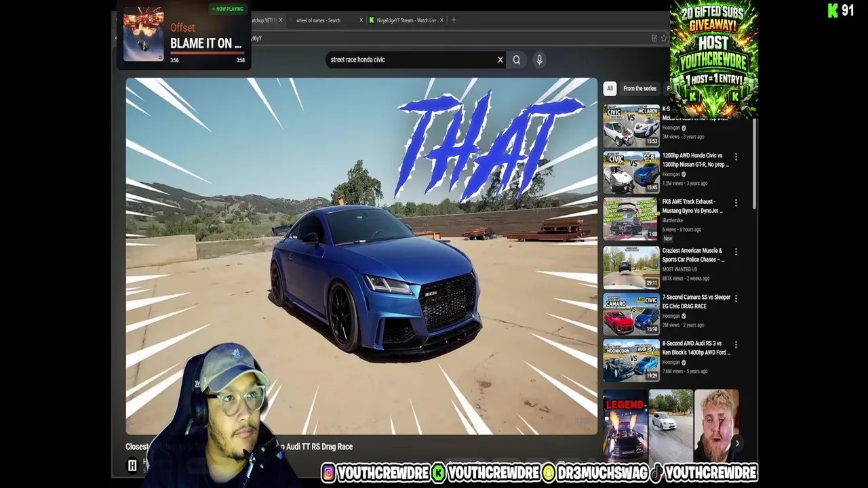The width and height of the screenshot is (868, 488).
Task: Select the All filter chip
Action: pos(610,88)
